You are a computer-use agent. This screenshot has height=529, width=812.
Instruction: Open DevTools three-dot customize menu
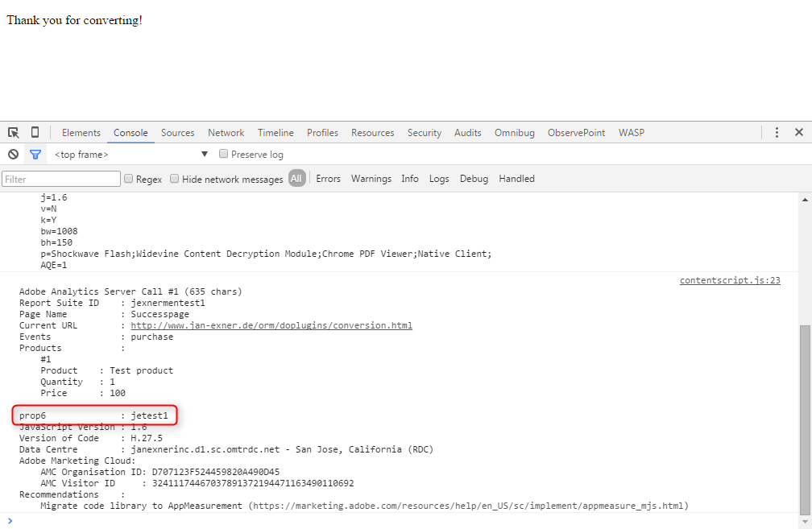777,133
